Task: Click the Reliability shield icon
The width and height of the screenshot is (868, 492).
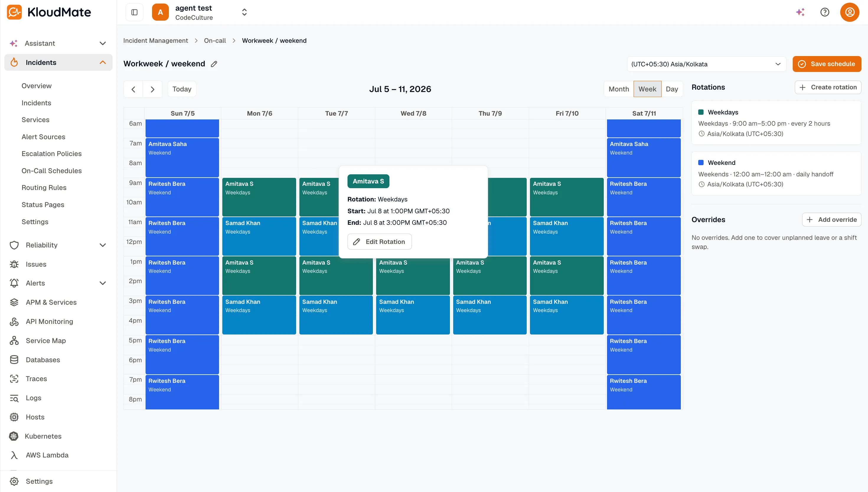Action: tap(14, 245)
